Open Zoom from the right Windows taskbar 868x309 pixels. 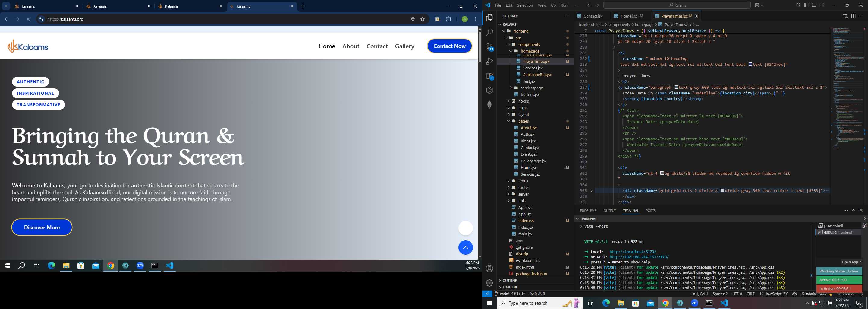point(694,303)
